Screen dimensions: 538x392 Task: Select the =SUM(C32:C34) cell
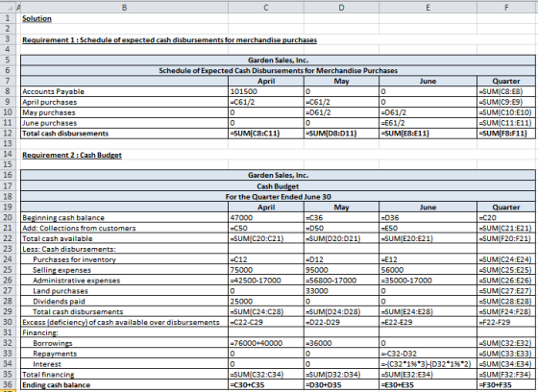click(266, 375)
